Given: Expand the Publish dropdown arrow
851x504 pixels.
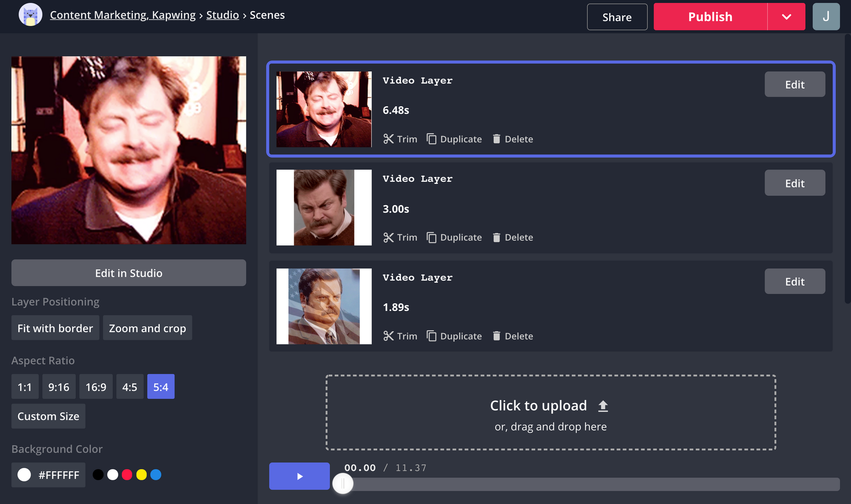Looking at the screenshot, I should point(786,17).
